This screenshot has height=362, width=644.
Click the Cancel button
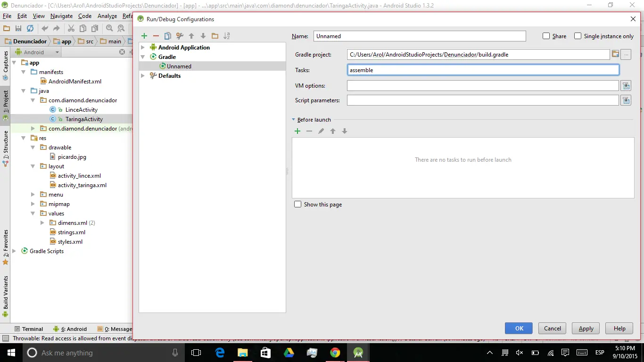553,329
